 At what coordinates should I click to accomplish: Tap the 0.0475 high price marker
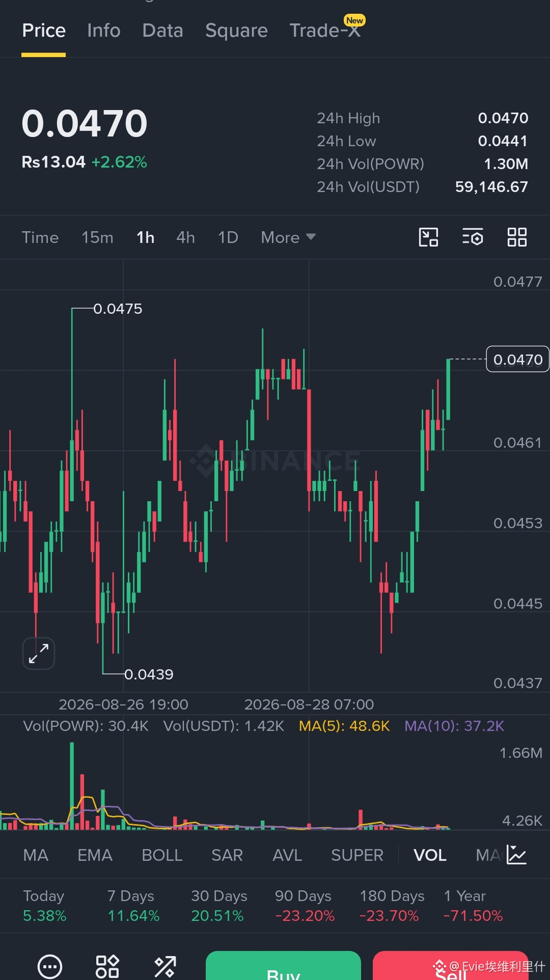point(118,309)
